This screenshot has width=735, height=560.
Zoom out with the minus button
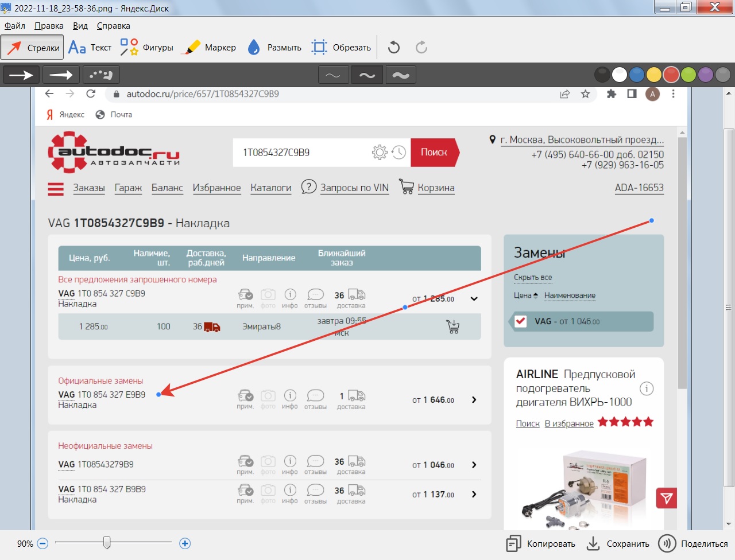[42, 543]
